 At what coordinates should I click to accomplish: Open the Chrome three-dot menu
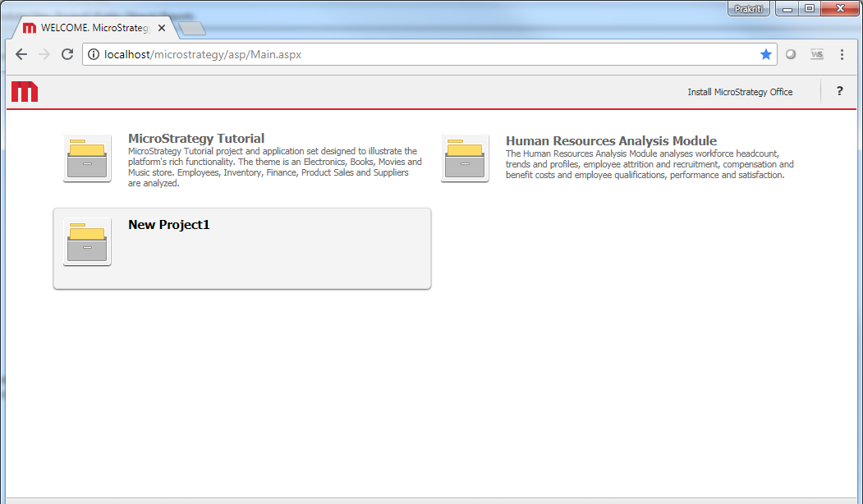point(841,54)
